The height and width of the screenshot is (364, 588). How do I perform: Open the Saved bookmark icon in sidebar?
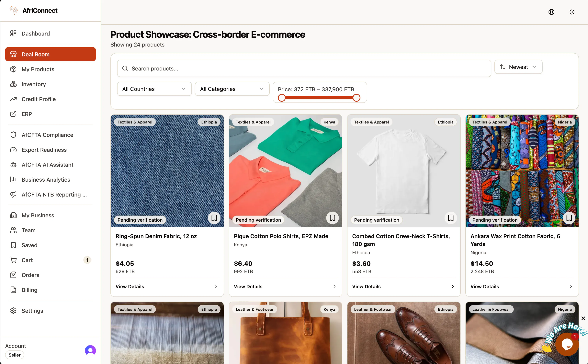click(13, 245)
